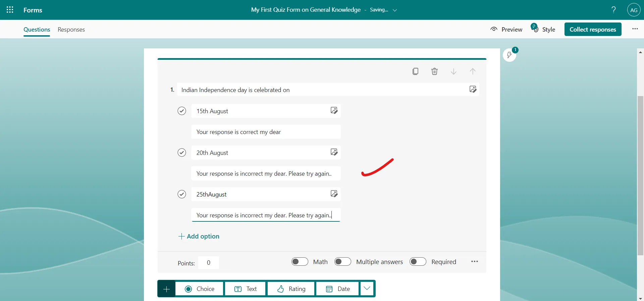
Task: Insert image for 15th August option
Action: point(334,110)
